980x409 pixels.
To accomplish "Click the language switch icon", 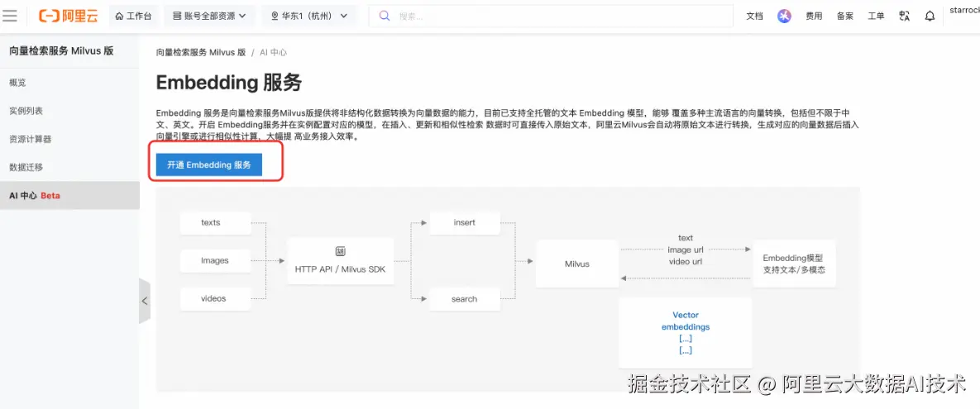I will click(x=904, y=17).
